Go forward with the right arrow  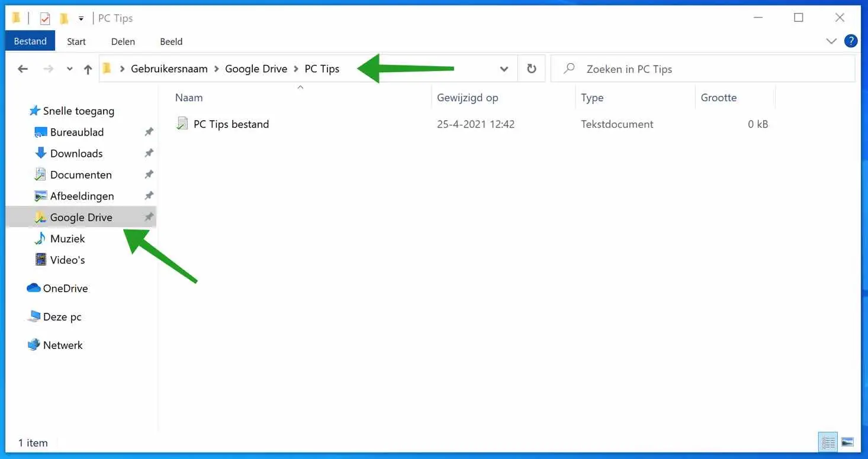pos(49,69)
